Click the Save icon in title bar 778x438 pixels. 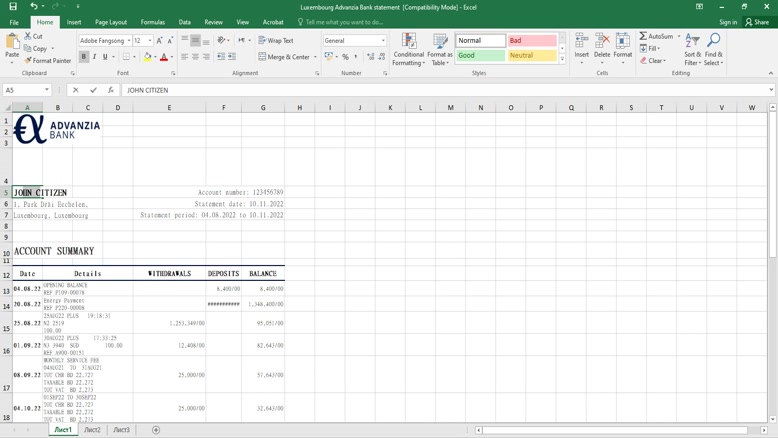tap(13, 6)
